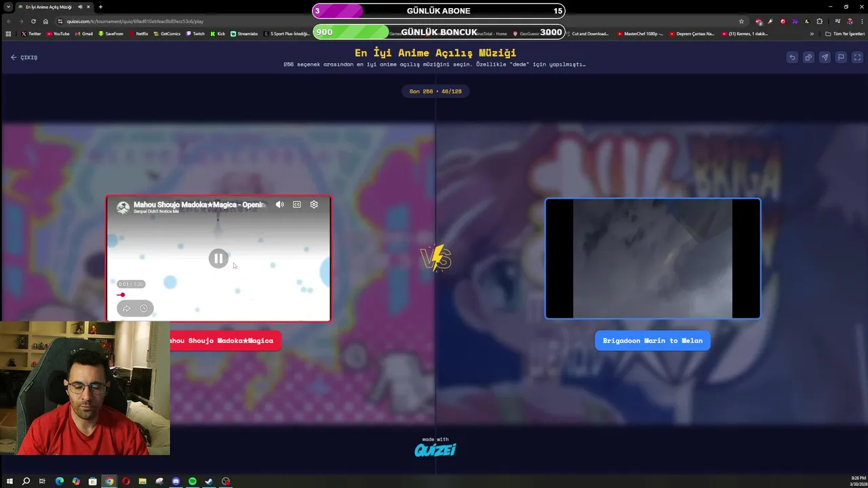The image size is (868, 488).
Task: Open the GetComics bookmark
Action: click(167, 33)
